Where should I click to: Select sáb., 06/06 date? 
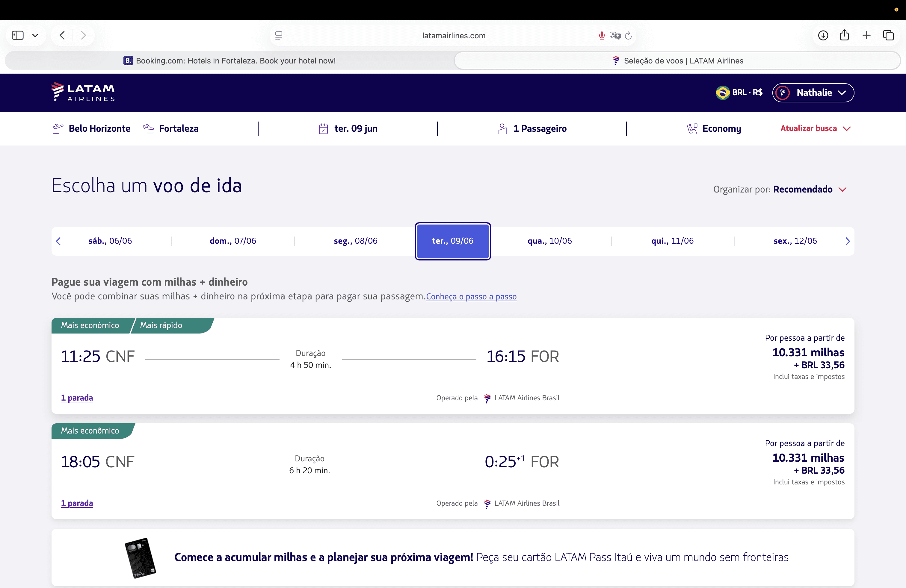coord(110,241)
